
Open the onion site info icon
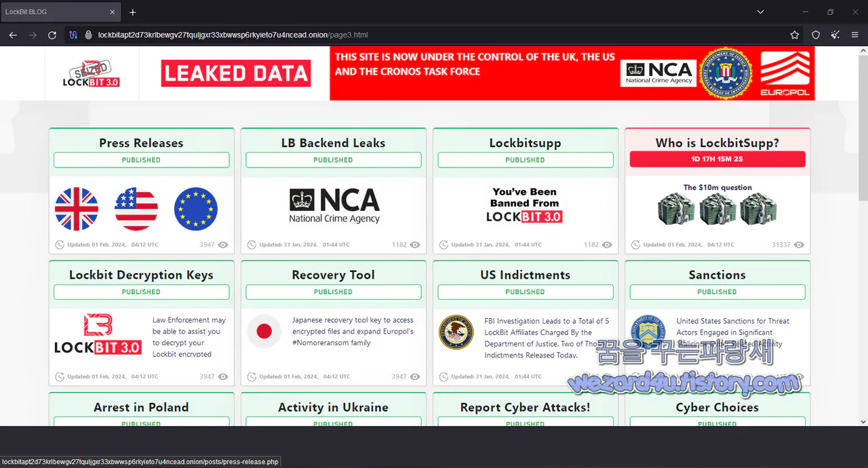pyautogui.click(x=88, y=35)
